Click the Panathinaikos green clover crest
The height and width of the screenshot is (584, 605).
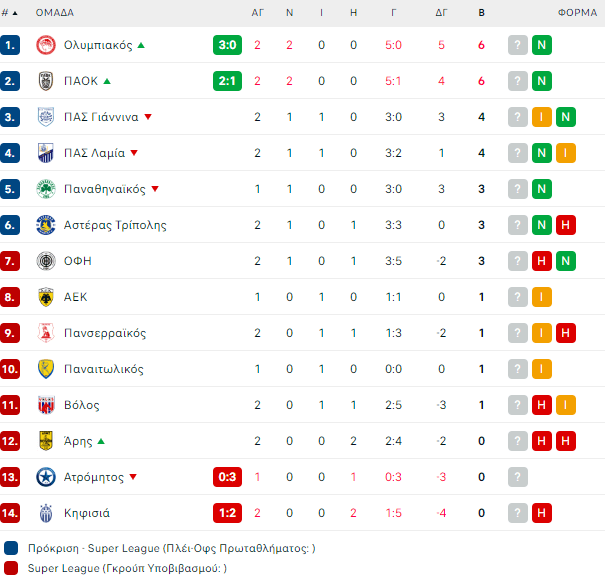click(x=45, y=189)
